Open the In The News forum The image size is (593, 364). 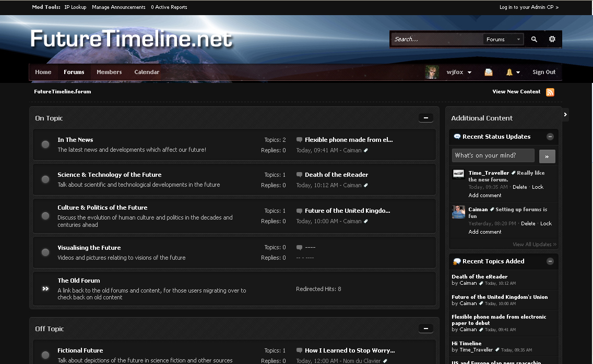75,140
